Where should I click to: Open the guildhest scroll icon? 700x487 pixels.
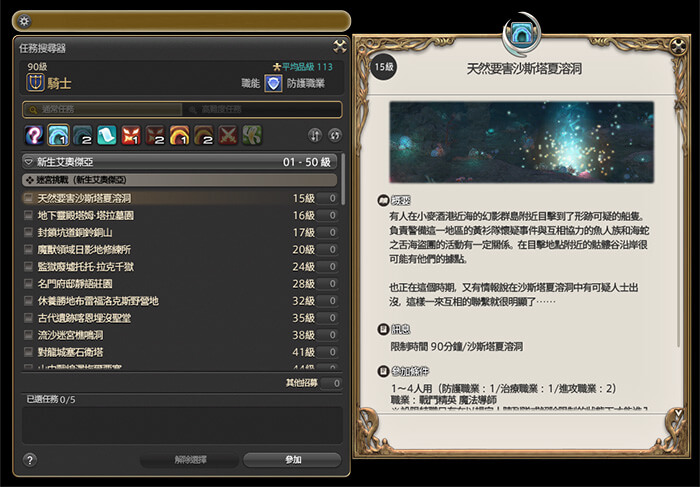point(107,135)
